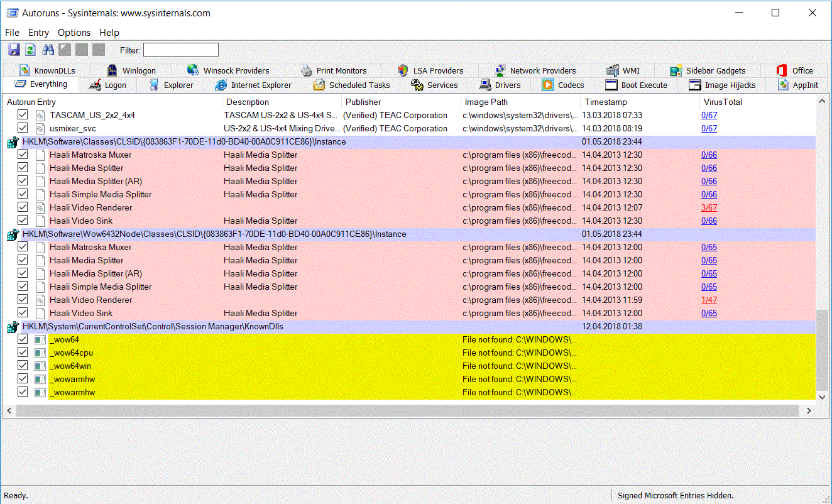
Task: Click file icon beside _wow64win
Action: pos(40,366)
